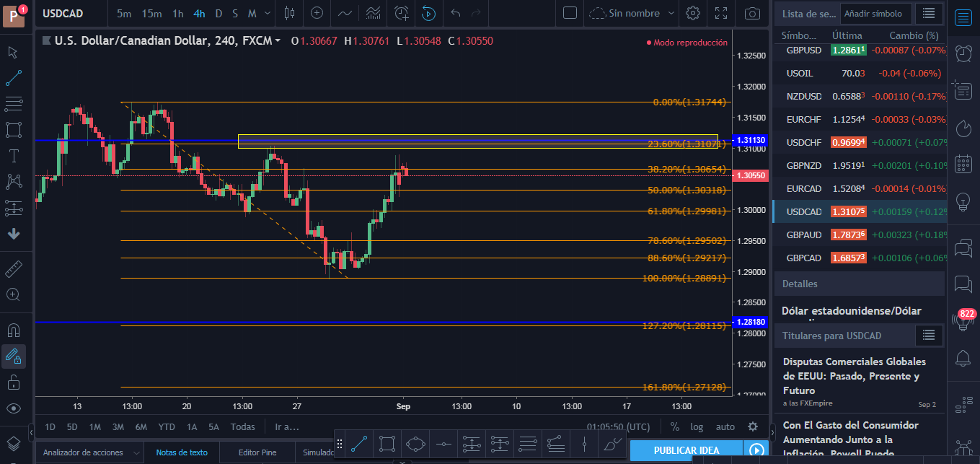Select brush tool in floating favorites toolbar

point(613,443)
